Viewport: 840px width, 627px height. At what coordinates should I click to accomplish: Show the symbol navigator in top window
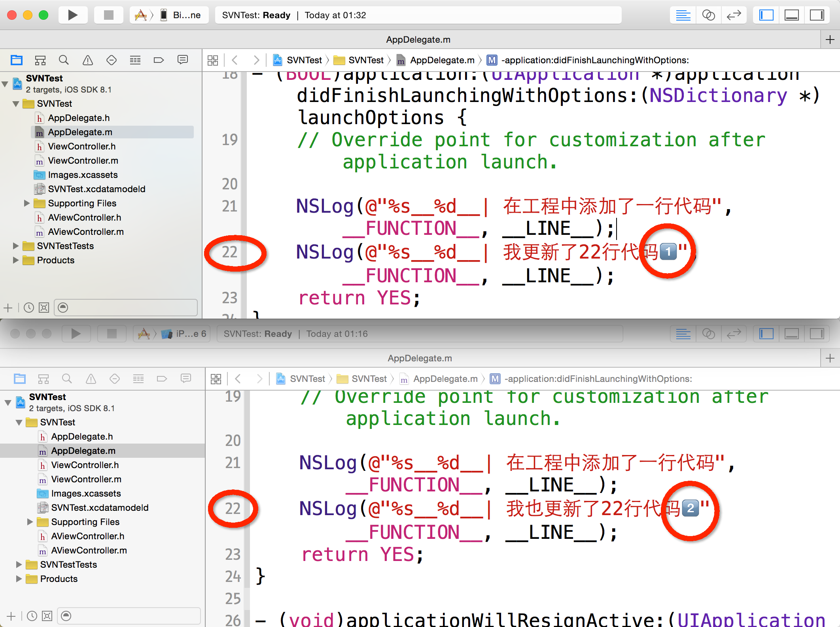40,60
